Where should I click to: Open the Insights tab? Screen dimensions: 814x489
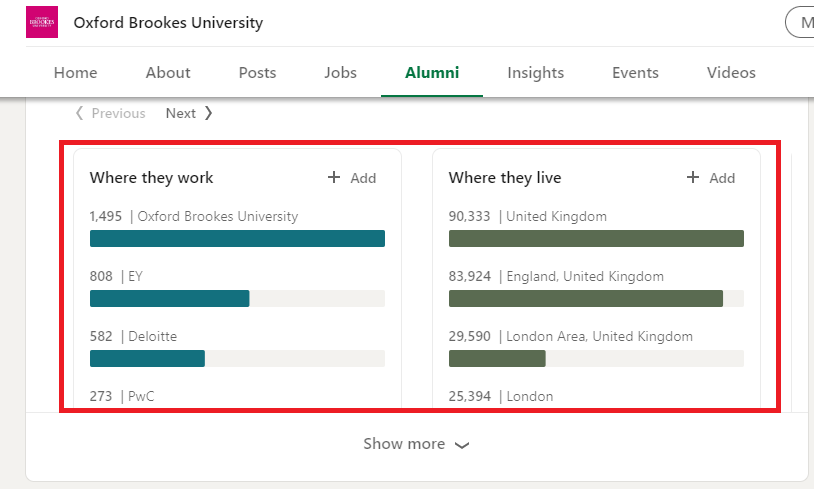pyautogui.click(x=535, y=73)
